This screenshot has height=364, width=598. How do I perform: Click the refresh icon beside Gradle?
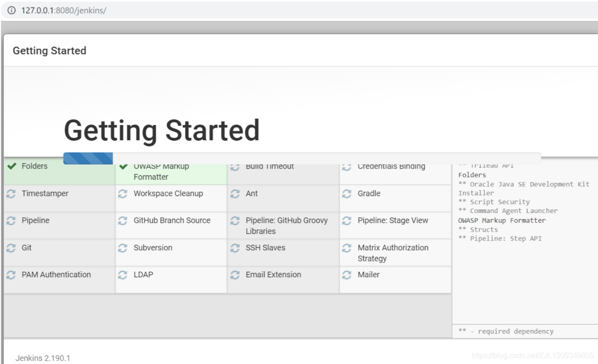(347, 194)
